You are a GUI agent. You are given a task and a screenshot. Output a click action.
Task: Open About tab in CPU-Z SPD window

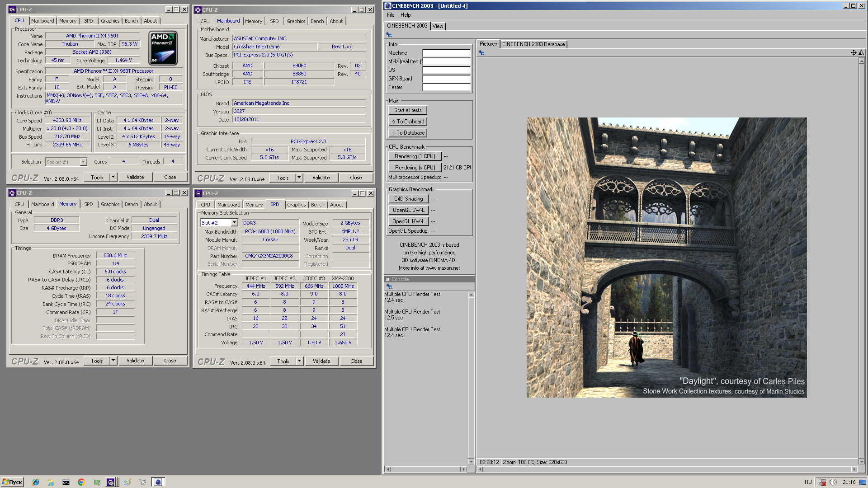coord(337,205)
